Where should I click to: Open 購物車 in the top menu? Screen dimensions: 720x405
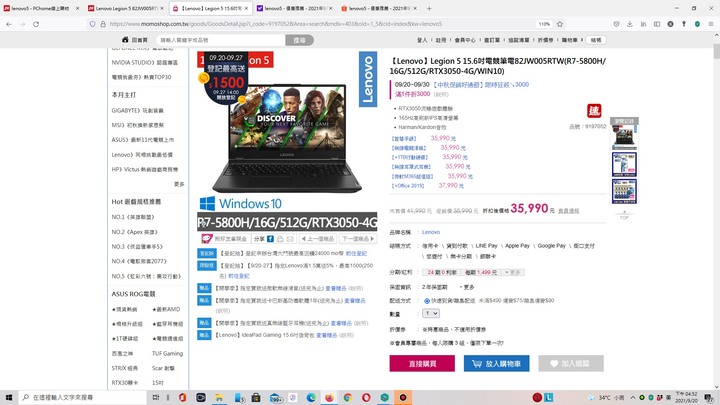(569, 40)
